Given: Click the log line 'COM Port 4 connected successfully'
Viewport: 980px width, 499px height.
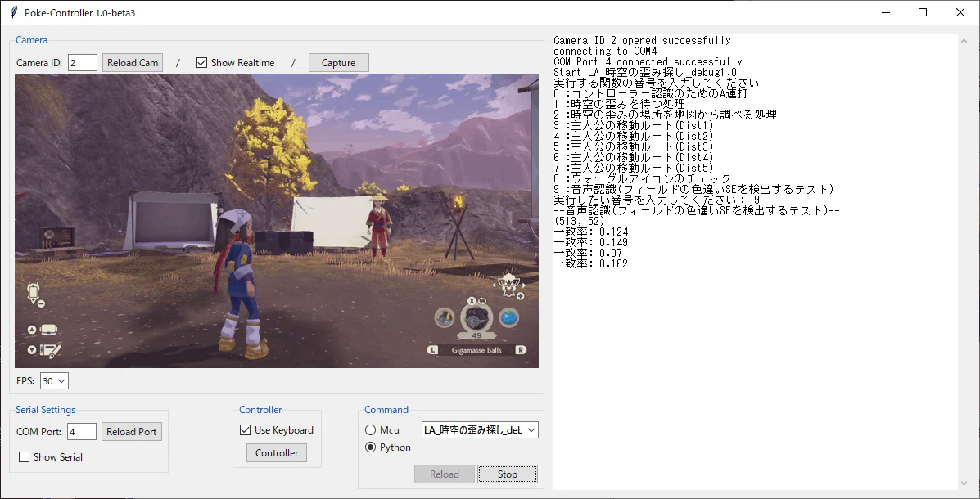Looking at the screenshot, I should pos(648,62).
